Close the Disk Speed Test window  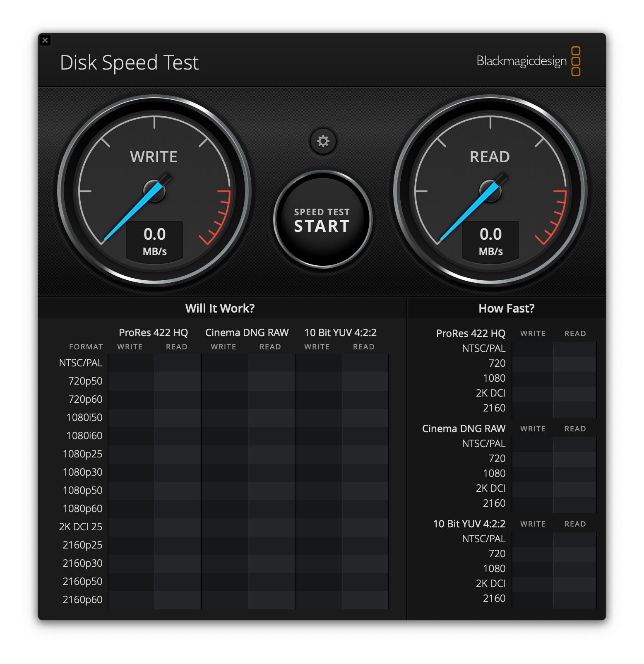point(45,40)
